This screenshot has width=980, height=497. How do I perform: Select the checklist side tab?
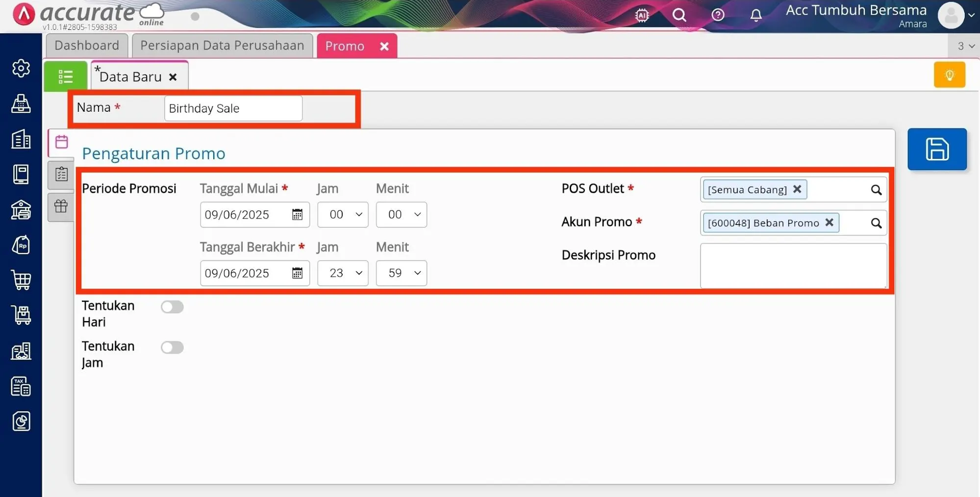[61, 174]
